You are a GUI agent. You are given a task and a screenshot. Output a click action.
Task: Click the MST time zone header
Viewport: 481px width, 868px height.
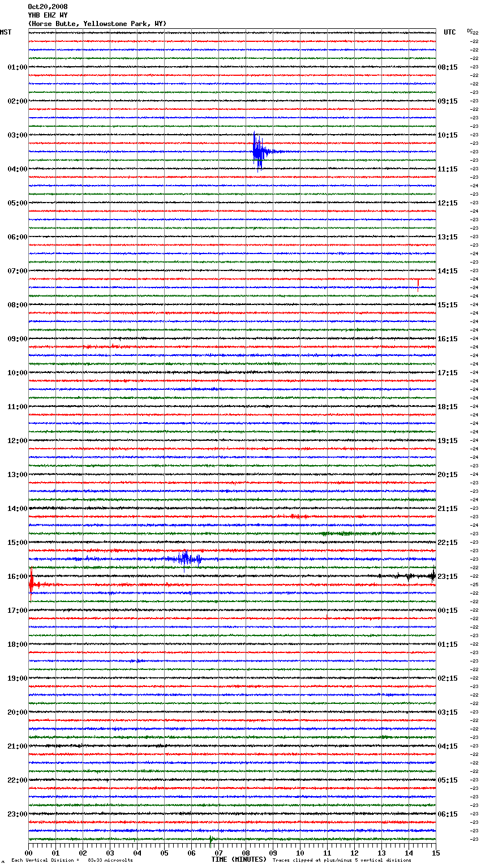click(6, 32)
